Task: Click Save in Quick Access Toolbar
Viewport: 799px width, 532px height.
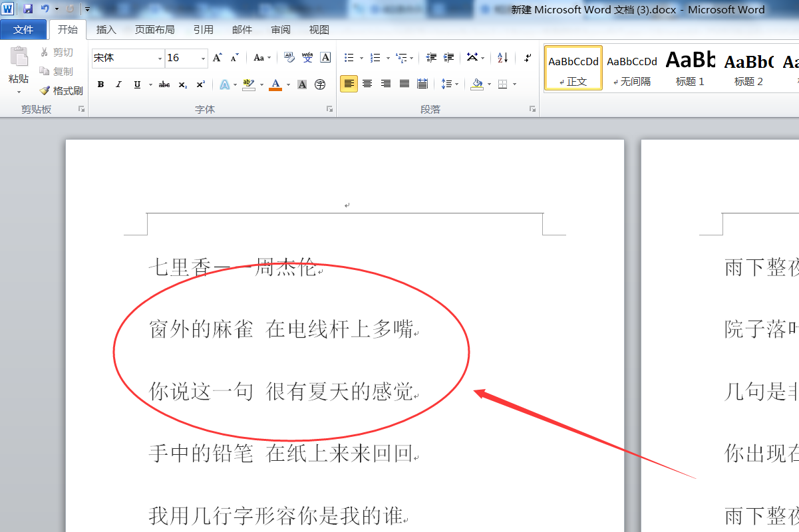Action: (x=28, y=9)
